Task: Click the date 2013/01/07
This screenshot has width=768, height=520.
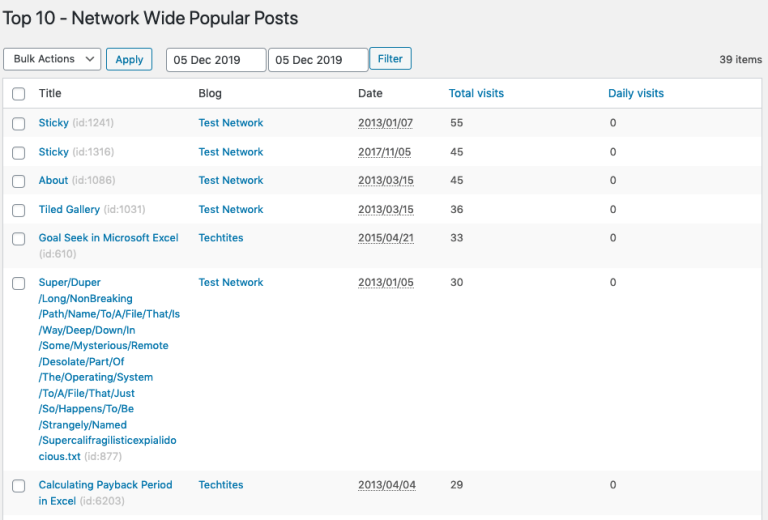Action: click(x=385, y=123)
